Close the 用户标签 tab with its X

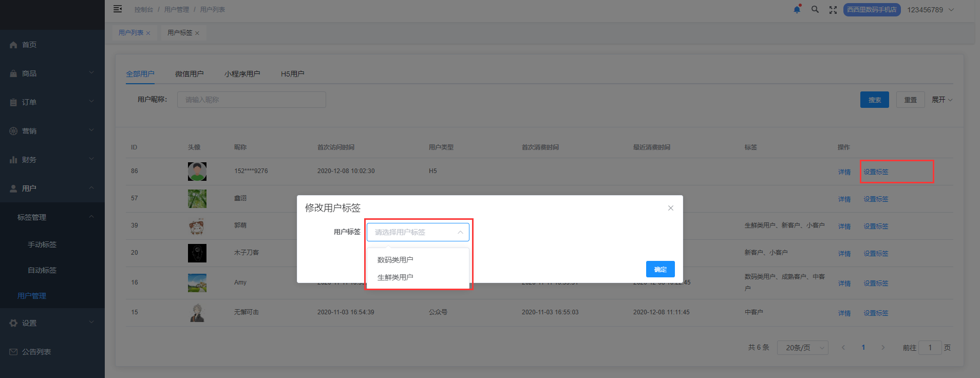click(x=197, y=33)
